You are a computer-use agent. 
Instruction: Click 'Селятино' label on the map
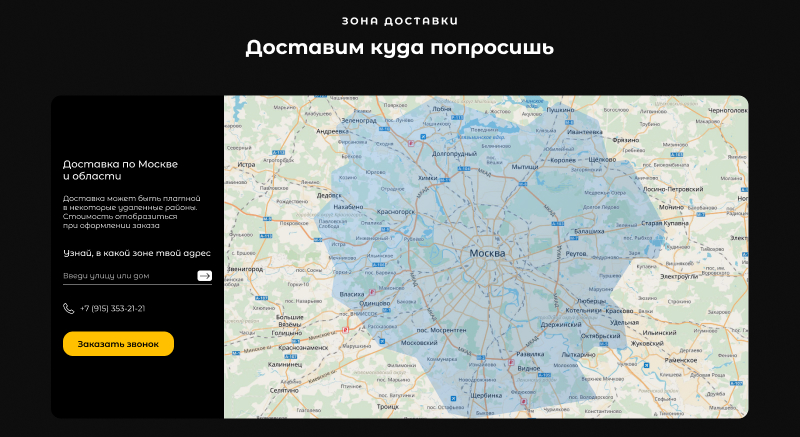[x=284, y=390]
